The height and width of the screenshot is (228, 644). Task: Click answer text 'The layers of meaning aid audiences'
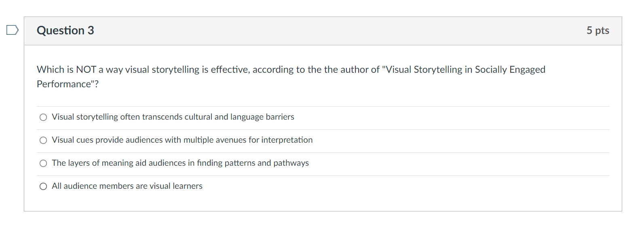point(180,163)
